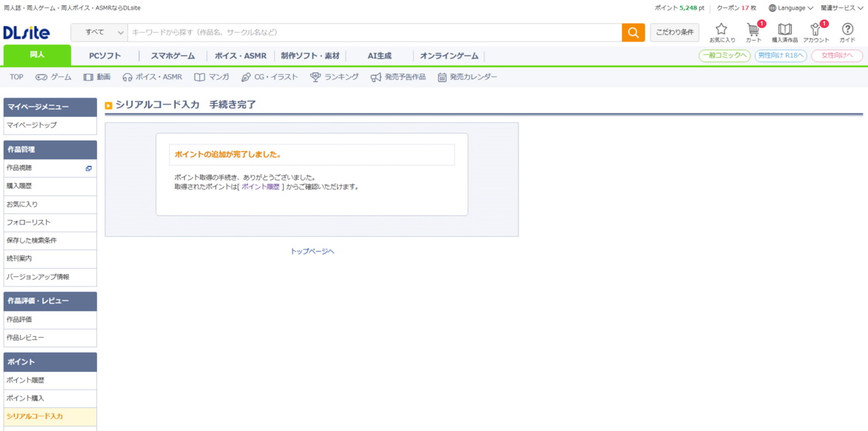
Task: Open 発売予告作品 via the megaphone icon
Action: pos(376,76)
